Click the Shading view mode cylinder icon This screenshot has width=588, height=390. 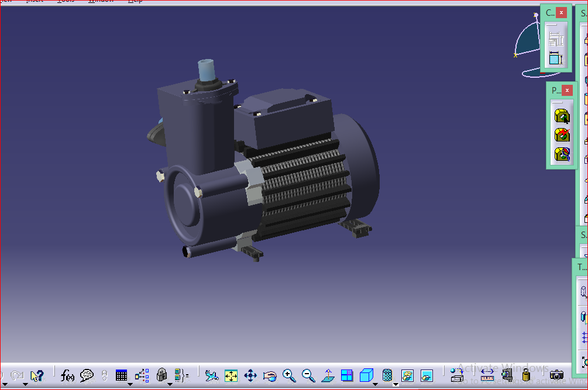[x=387, y=375]
